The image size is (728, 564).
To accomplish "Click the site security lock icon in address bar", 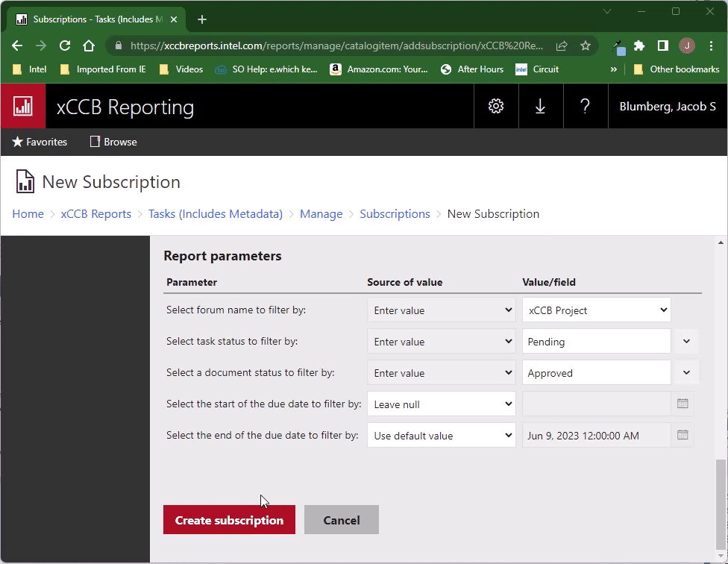I will pos(119,46).
